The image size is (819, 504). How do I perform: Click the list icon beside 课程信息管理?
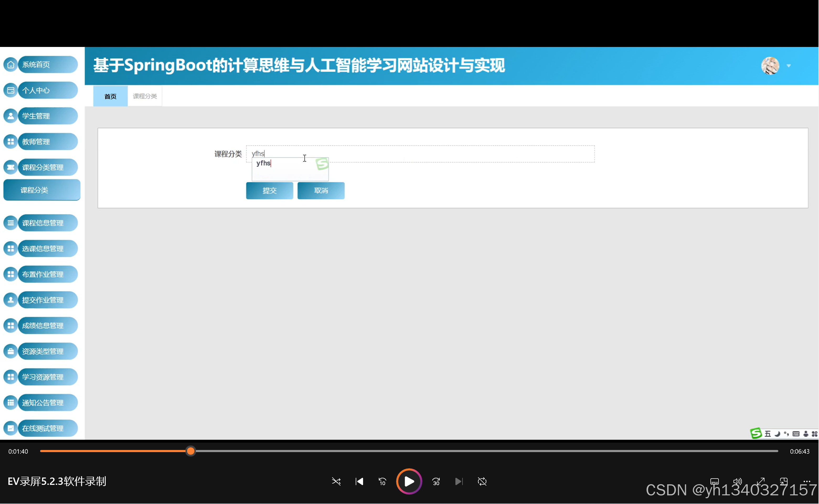tap(11, 223)
